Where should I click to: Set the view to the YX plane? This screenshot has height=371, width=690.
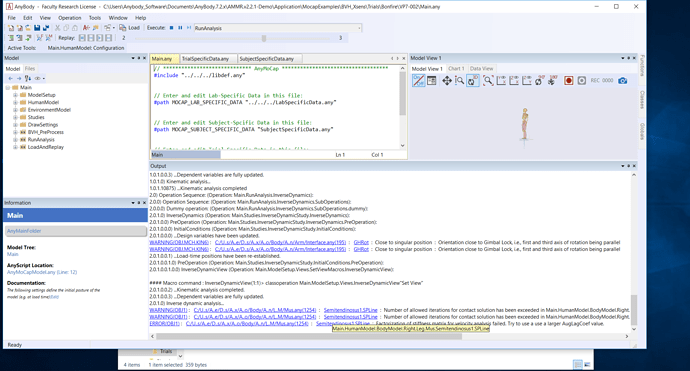[501, 81]
